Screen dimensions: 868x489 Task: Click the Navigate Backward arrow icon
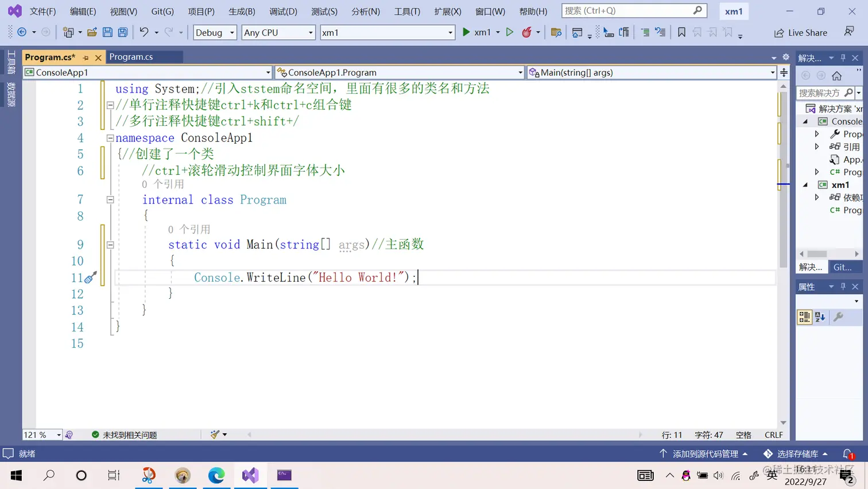[x=22, y=32]
